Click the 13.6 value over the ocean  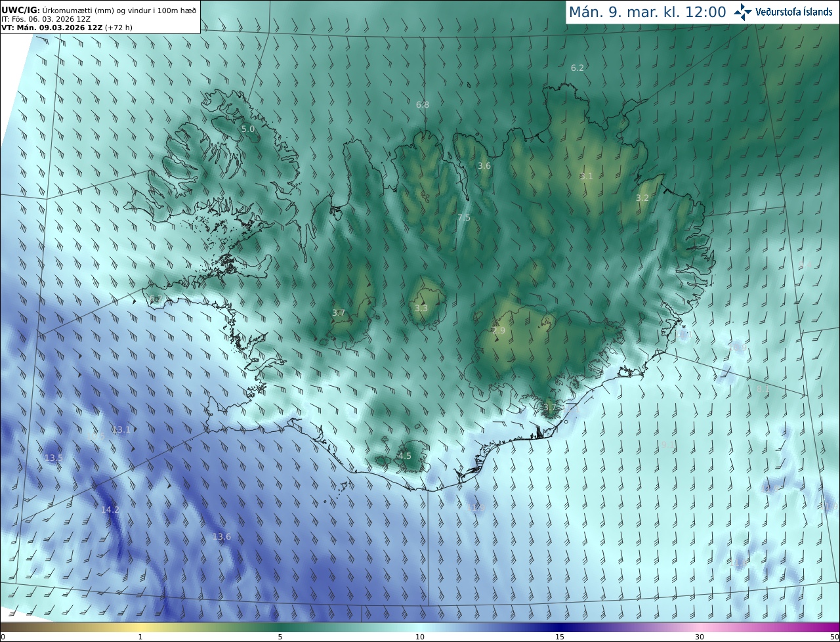pos(222,536)
